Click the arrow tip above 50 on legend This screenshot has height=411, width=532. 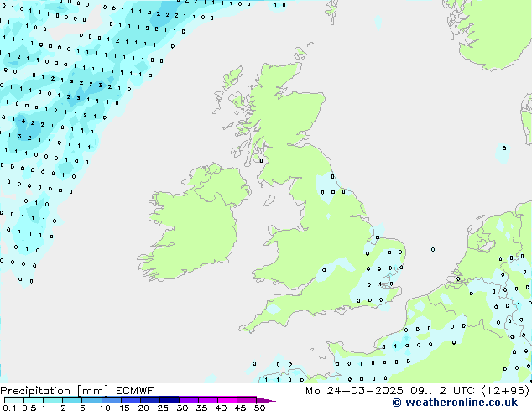pos(266,400)
